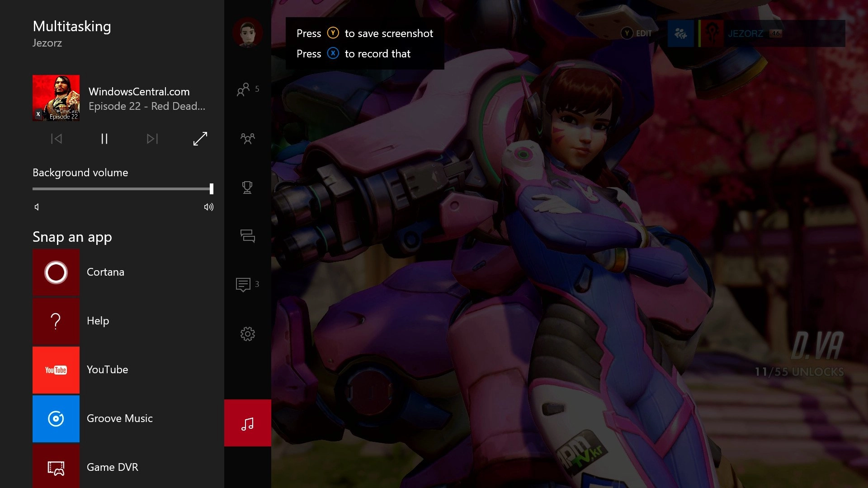Snap the Cortana app

56,272
